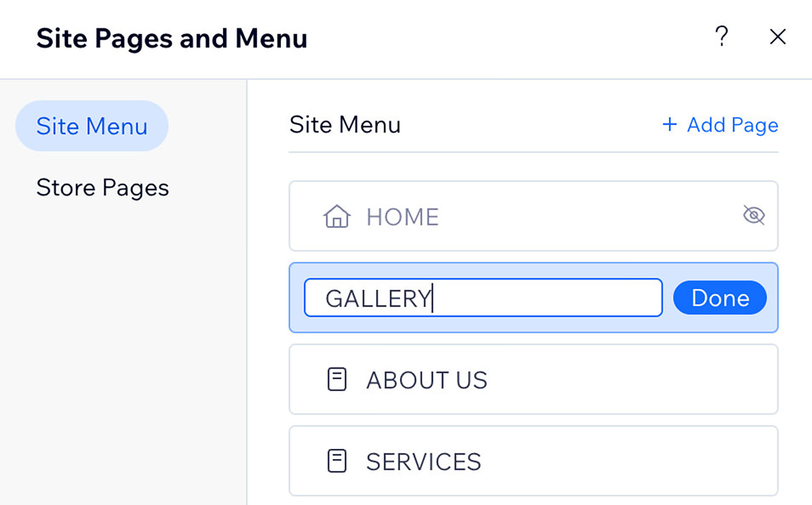Click the Site Menu section heading
This screenshot has height=505, width=812.
(345, 125)
